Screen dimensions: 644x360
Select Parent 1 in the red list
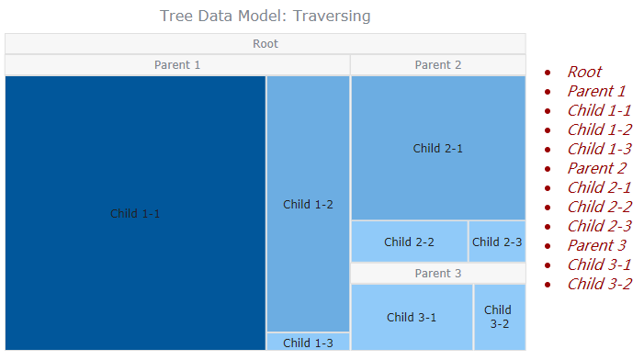click(596, 91)
